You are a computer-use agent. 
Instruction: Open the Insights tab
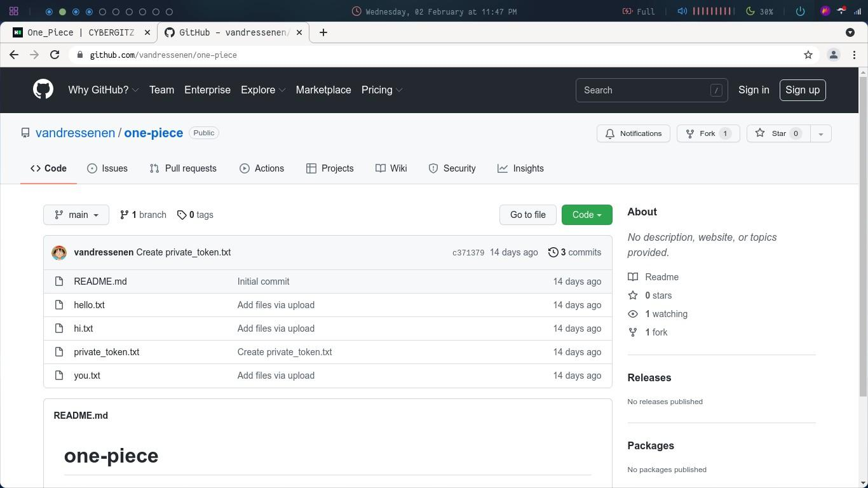[x=521, y=168]
